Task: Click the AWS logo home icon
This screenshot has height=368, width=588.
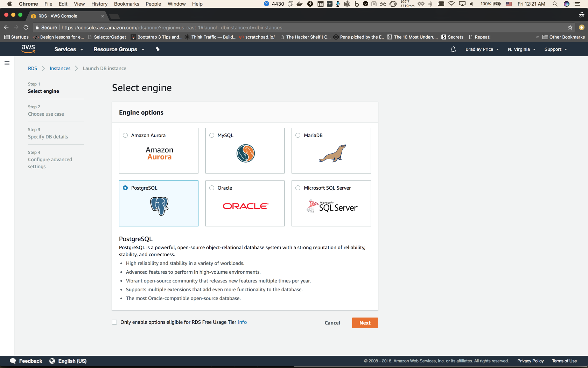Action: 28,49
